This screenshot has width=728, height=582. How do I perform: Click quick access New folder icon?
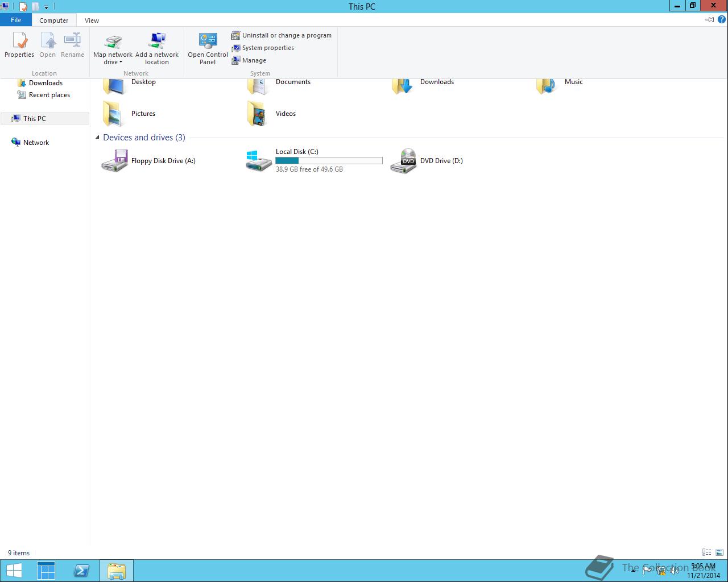(x=35, y=7)
